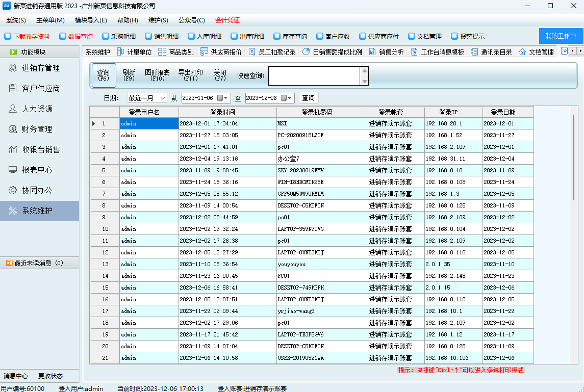Open the 公众号(C) menu
The width and height of the screenshot is (584, 392).
point(191,20)
